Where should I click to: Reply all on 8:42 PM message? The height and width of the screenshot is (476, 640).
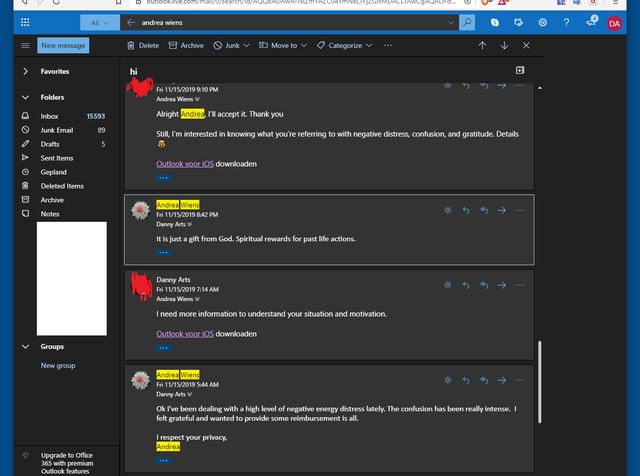tap(484, 210)
